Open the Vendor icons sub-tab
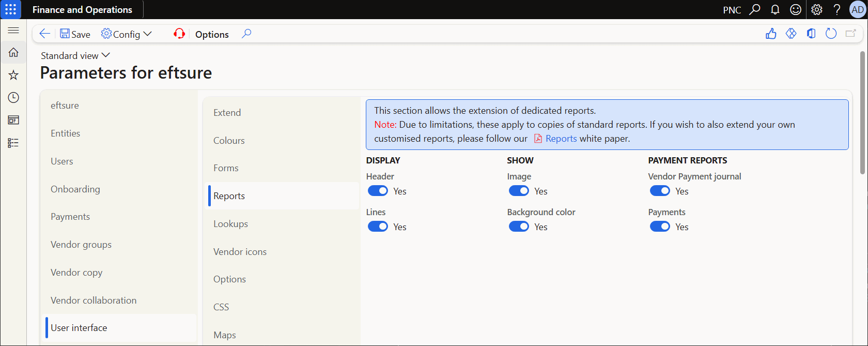 pos(282,252)
